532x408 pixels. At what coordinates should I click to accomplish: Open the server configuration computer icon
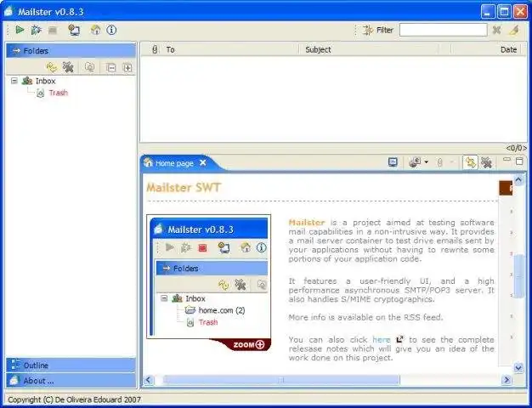[74, 30]
